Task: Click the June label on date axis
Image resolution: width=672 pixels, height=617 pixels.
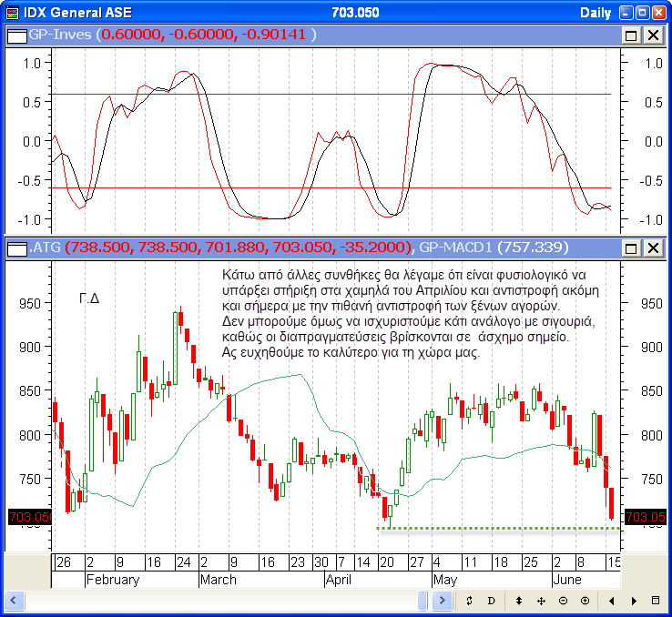Action: click(567, 580)
